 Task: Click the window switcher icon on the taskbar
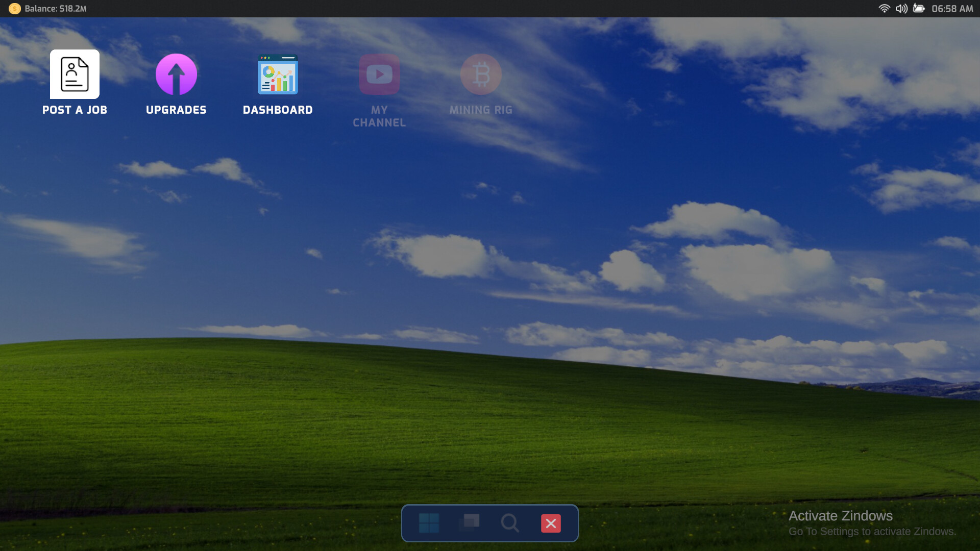coord(470,523)
